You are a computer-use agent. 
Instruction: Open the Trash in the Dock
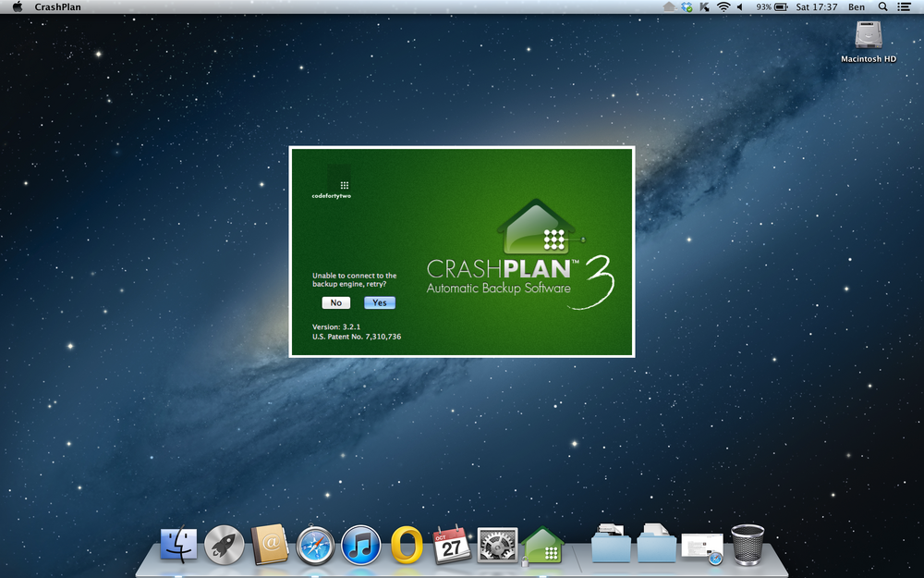pyautogui.click(x=748, y=545)
